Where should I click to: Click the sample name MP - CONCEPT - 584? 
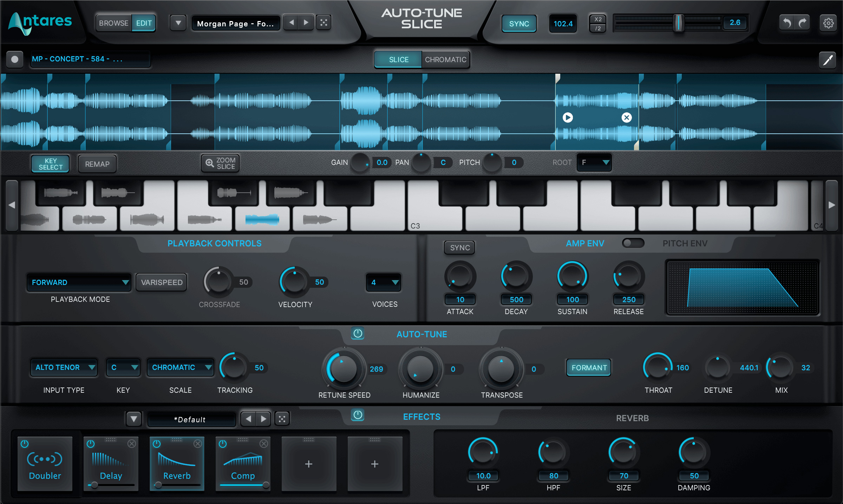coord(90,59)
